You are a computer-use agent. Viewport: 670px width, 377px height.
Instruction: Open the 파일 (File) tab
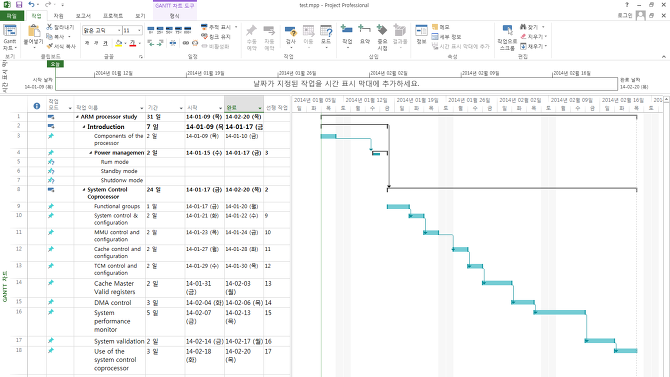click(x=12, y=16)
